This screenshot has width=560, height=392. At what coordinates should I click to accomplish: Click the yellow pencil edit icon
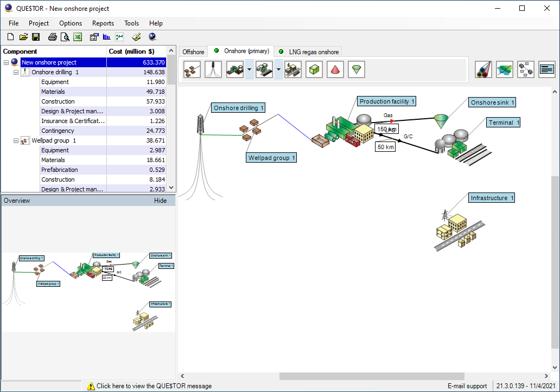(136, 37)
